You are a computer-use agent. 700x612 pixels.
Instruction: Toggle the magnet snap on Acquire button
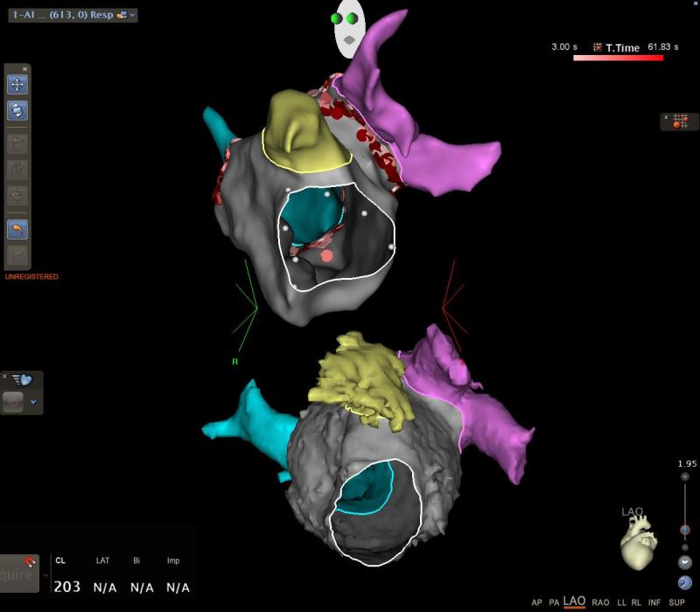click(29, 562)
